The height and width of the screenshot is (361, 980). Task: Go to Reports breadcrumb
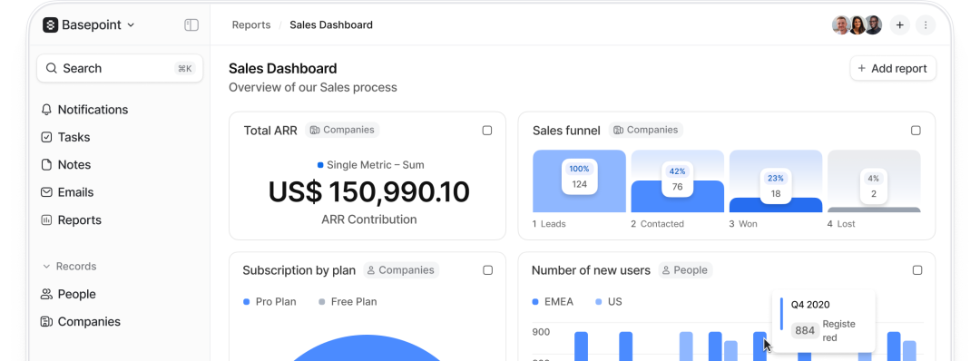point(251,25)
